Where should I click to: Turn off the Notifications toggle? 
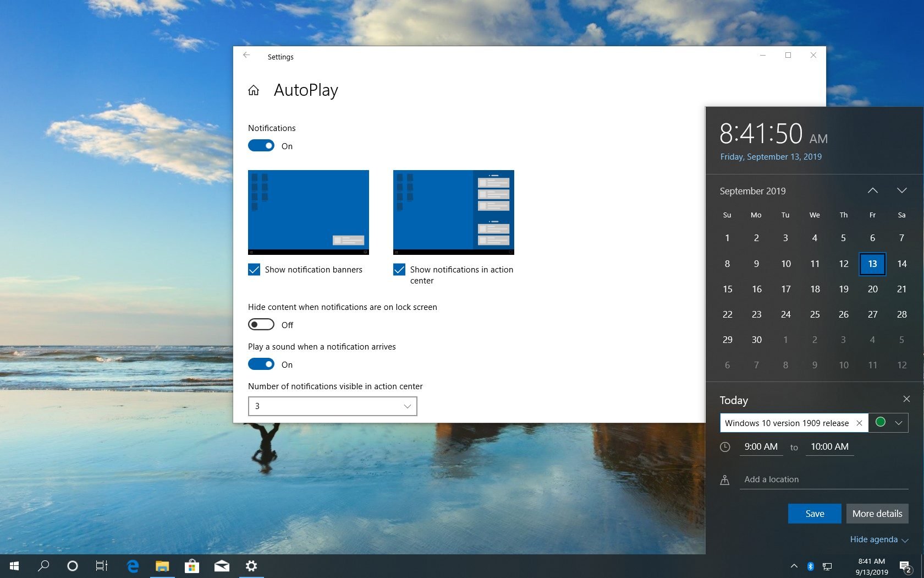pyautogui.click(x=261, y=145)
